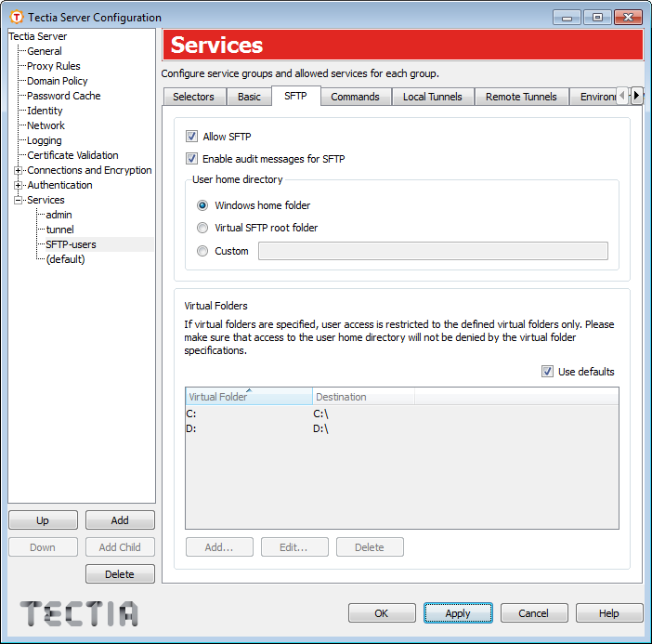Viewport: 652px width, 644px height.
Task: Click Add... under virtual folders list
Action: [x=219, y=547]
